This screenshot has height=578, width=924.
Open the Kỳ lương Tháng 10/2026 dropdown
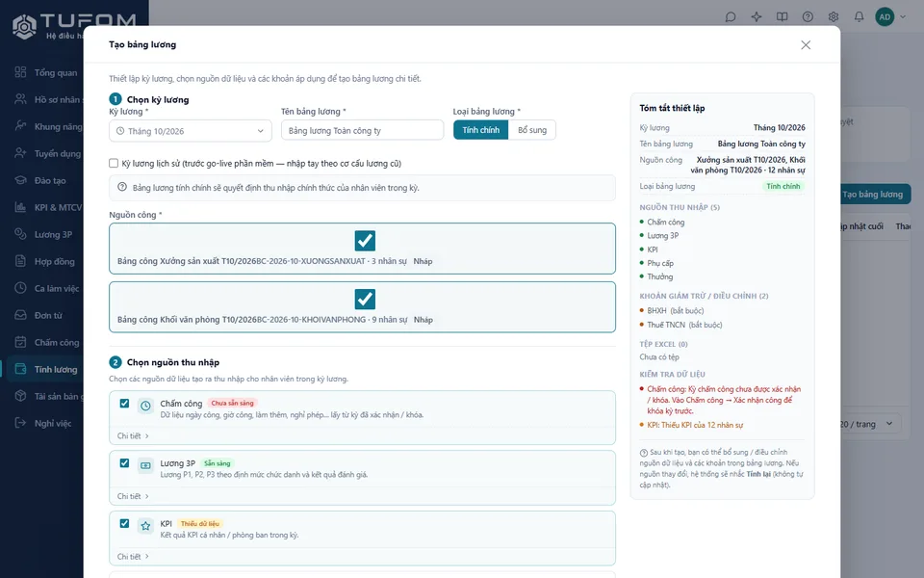click(191, 131)
